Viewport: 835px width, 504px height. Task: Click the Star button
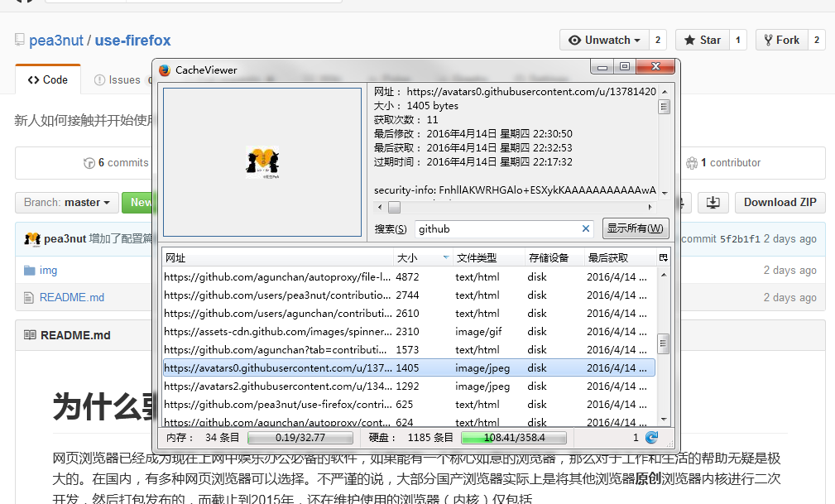click(702, 40)
